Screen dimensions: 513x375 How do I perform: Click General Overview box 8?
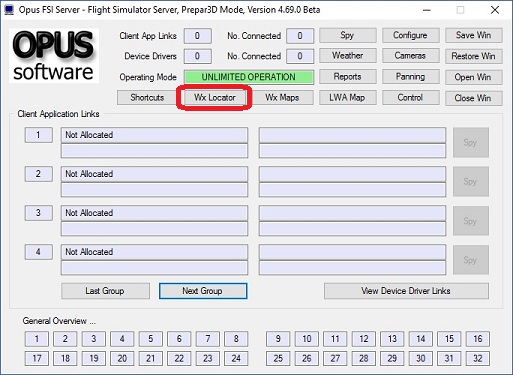tap(236, 339)
